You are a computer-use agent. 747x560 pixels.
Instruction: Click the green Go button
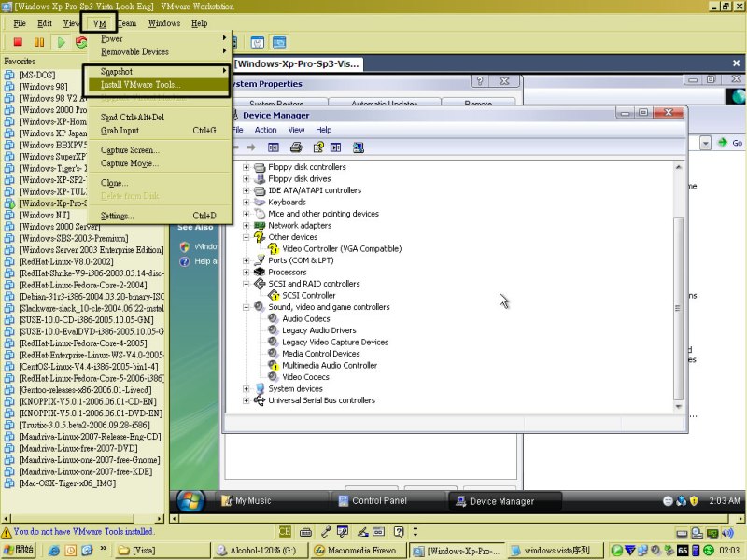[x=731, y=143]
